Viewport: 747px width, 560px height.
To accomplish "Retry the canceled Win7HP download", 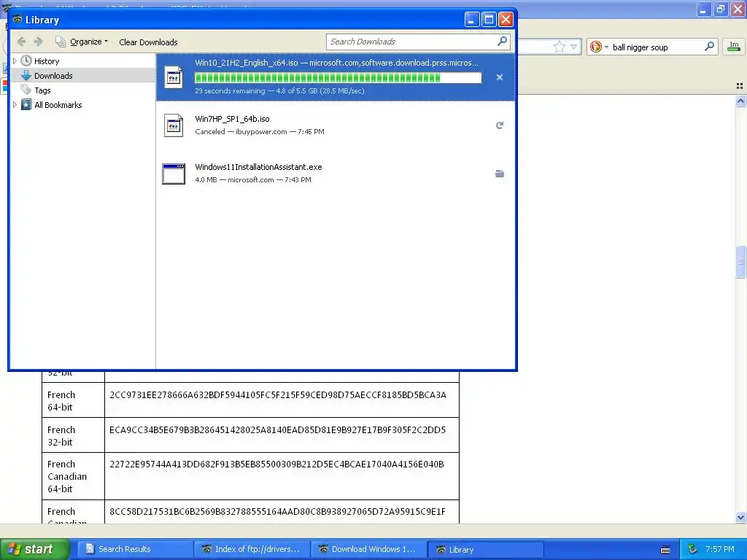I will click(x=499, y=125).
